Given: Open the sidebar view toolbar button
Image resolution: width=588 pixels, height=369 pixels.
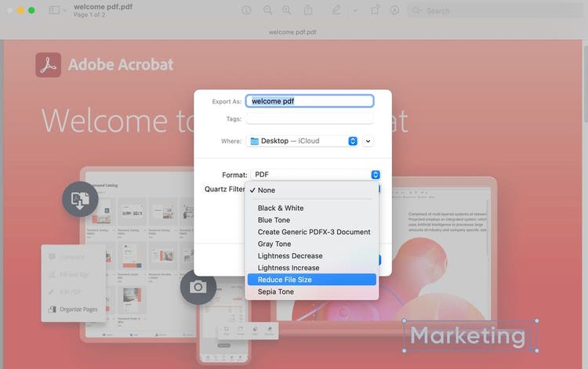Looking at the screenshot, I should pos(54,10).
